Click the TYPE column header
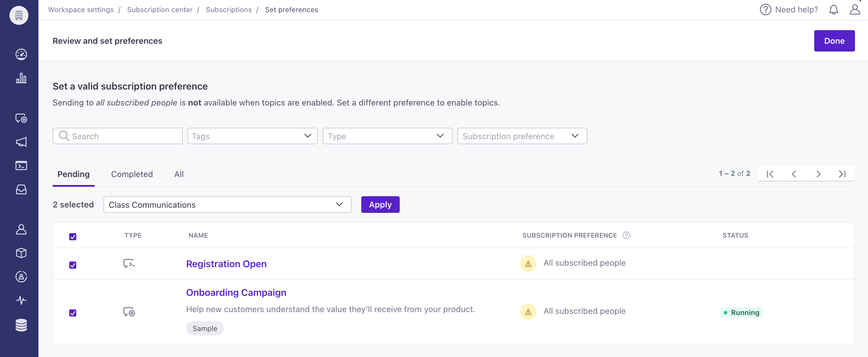868x357 pixels. (133, 236)
